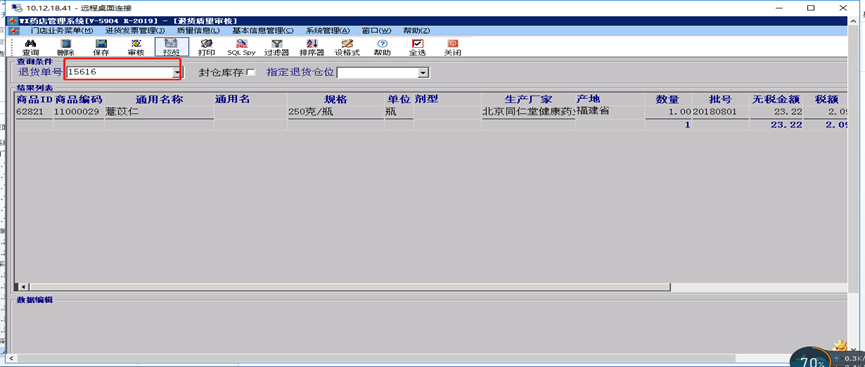Open the 质量信息 menu
The width and height of the screenshot is (865, 367).
198,30
